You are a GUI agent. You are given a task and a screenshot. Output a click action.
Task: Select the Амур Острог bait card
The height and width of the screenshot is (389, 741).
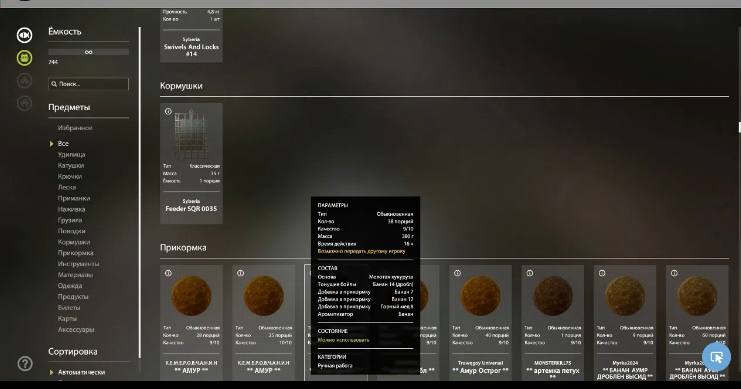pyautogui.click(x=481, y=322)
